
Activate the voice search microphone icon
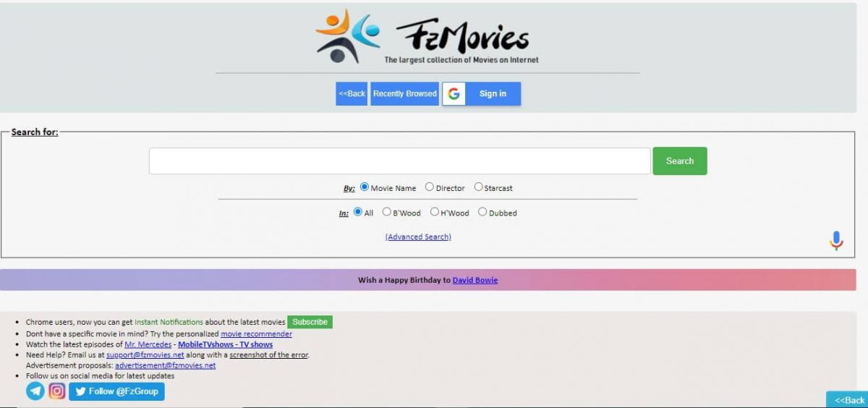tap(836, 241)
